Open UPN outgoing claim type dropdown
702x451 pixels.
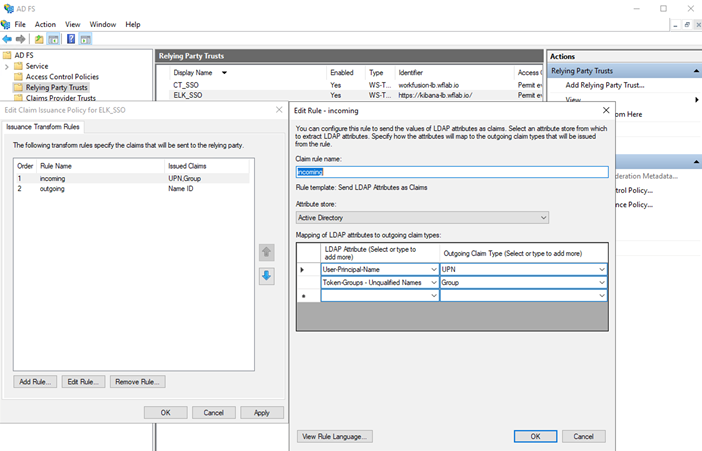pos(602,269)
